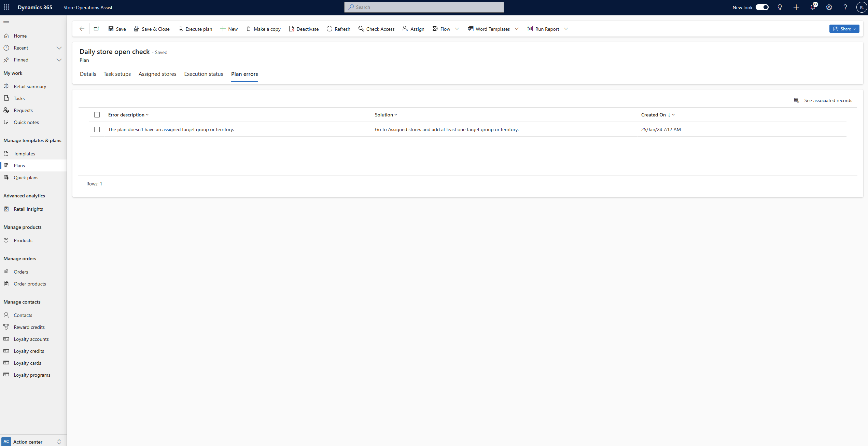Image resolution: width=868 pixels, height=446 pixels.
Task: Toggle the plan error row checkbox
Action: [x=97, y=129]
